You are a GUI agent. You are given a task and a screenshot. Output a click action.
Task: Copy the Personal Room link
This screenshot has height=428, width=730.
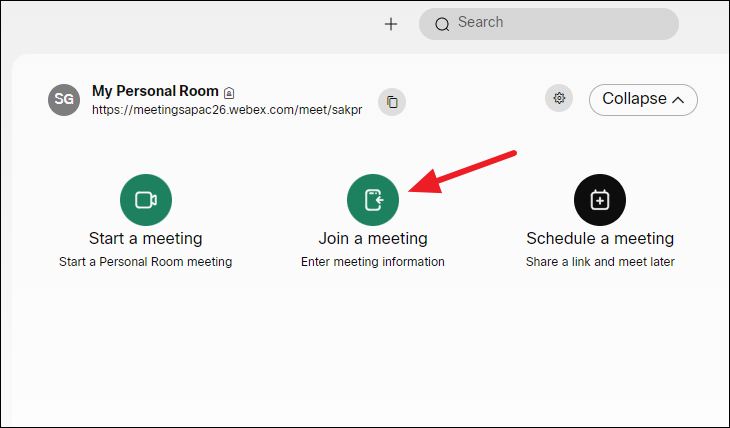click(392, 102)
